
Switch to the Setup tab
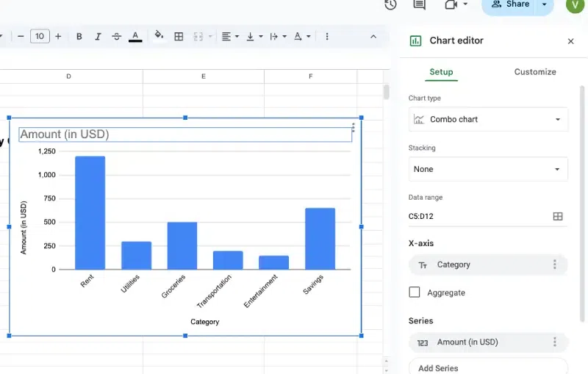click(x=441, y=72)
